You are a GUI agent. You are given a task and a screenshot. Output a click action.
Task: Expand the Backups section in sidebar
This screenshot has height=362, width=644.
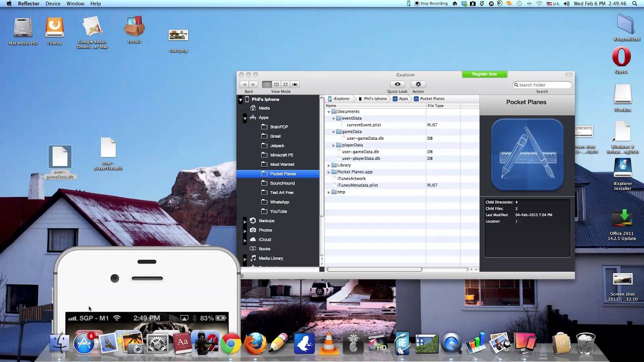[x=245, y=221]
